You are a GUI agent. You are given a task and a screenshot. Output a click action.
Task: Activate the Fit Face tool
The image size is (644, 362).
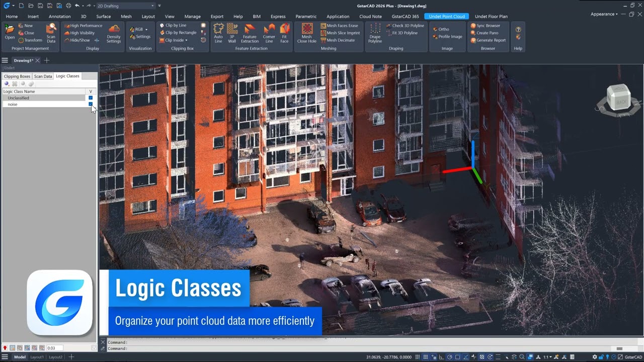(284, 33)
